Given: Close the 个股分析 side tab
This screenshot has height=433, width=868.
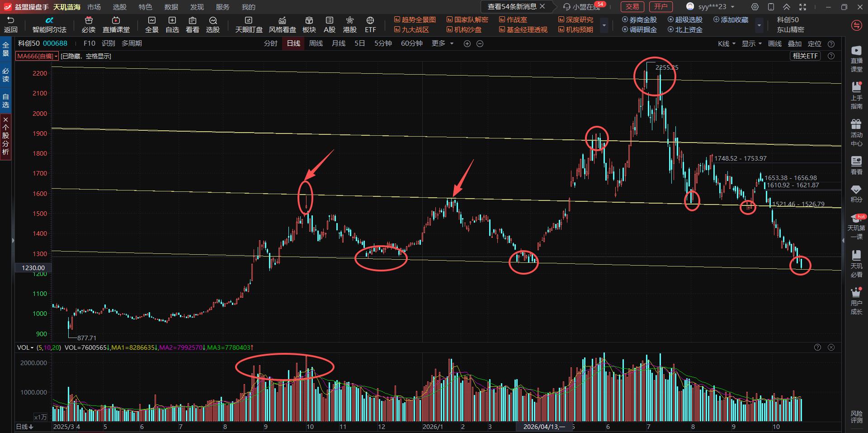Looking at the screenshot, I should coord(5,120).
